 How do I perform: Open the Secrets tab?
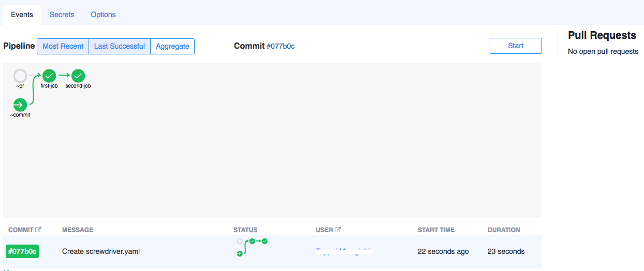(x=62, y=15)
